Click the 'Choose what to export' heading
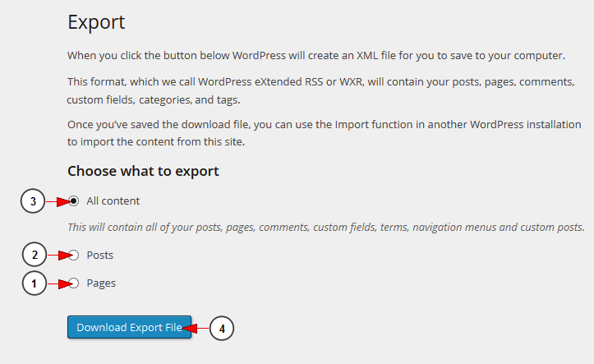This screenshot has height=364, width=594. point(143,171)
